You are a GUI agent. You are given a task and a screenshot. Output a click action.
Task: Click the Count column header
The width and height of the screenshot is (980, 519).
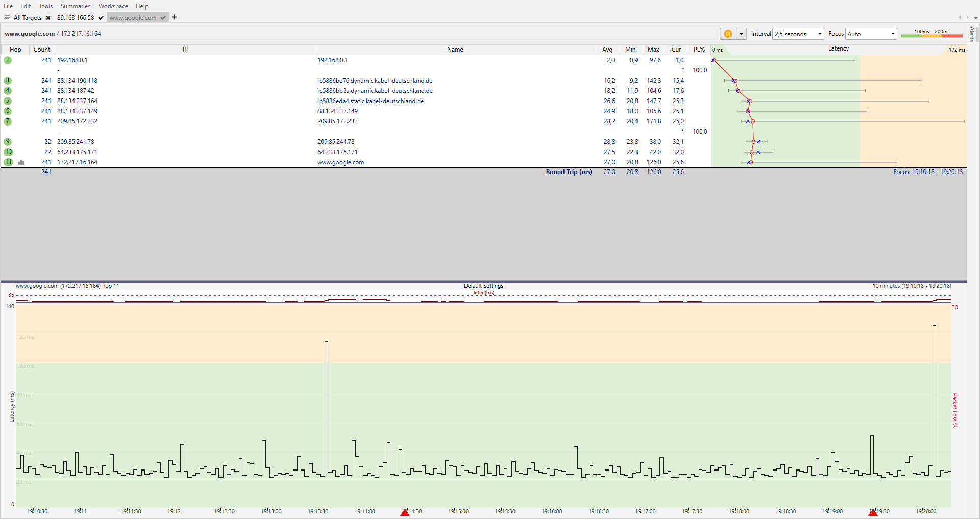tap(42, 50)
